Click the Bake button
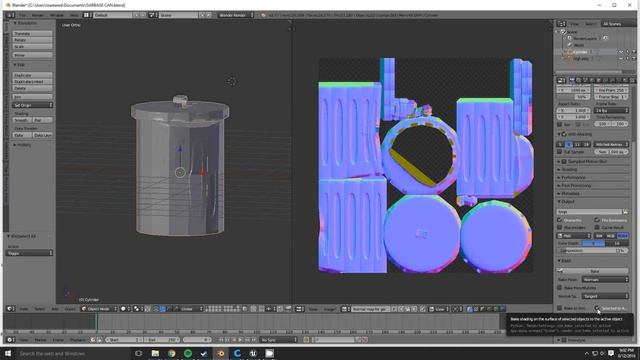 point(593,271)
